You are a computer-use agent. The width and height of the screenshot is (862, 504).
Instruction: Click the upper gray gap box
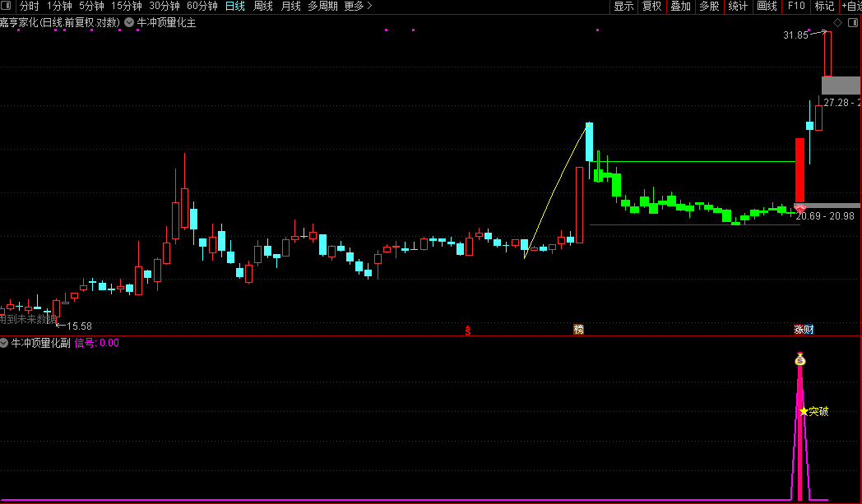pyautogui.click(x=841, y=86)
